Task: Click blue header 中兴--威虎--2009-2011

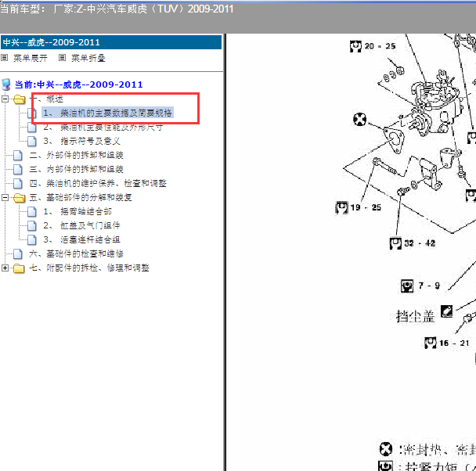Action: [111, 42]
